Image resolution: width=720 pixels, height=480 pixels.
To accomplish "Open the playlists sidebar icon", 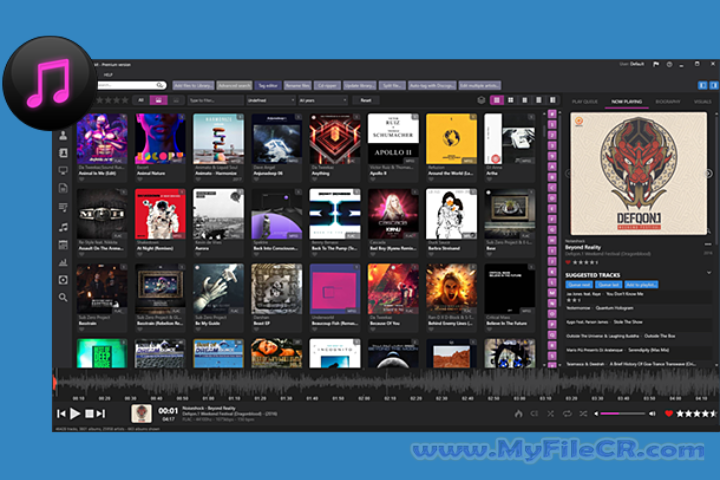I will coord(63,208).
